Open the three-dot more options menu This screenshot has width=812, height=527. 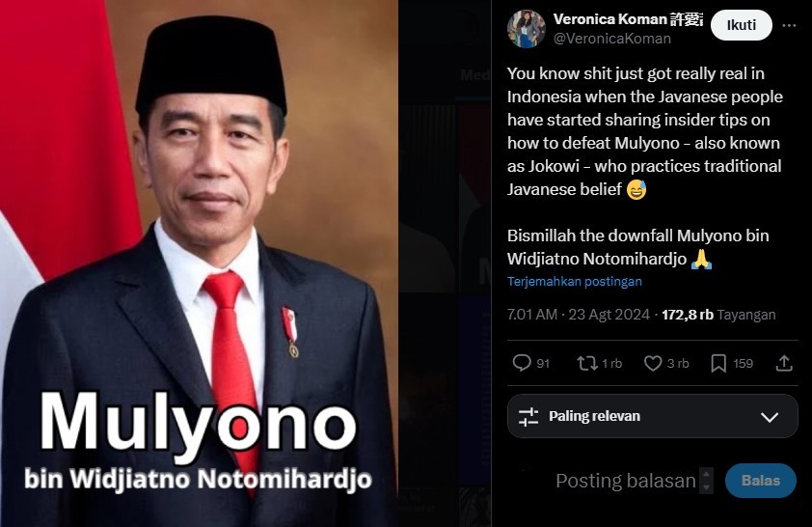(x=789, y=25)
